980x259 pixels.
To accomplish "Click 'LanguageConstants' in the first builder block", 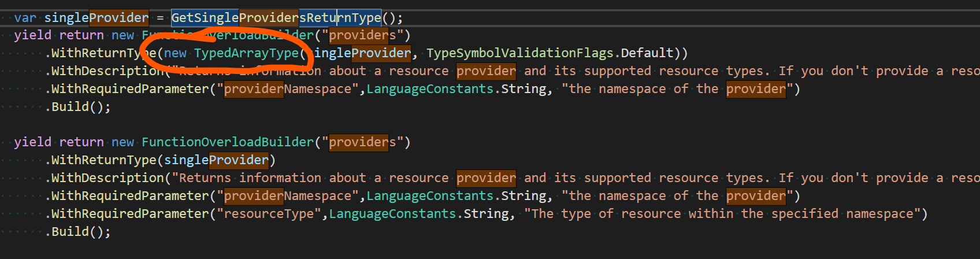I will point(430,89).
